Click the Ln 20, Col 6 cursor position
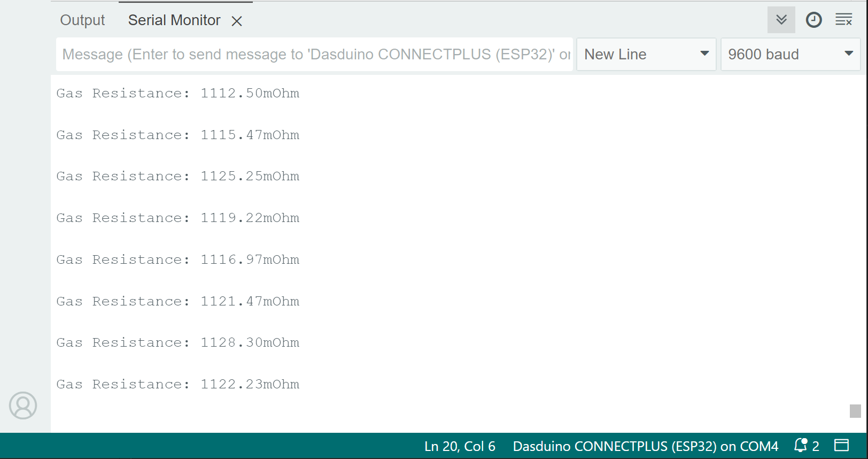868x459 pixels. click(460, 446)
